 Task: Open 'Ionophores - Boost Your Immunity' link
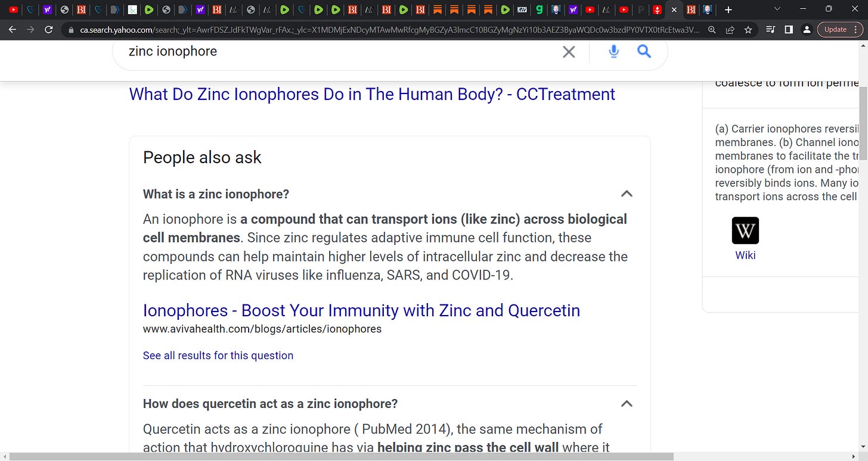[x=361, y=310]
